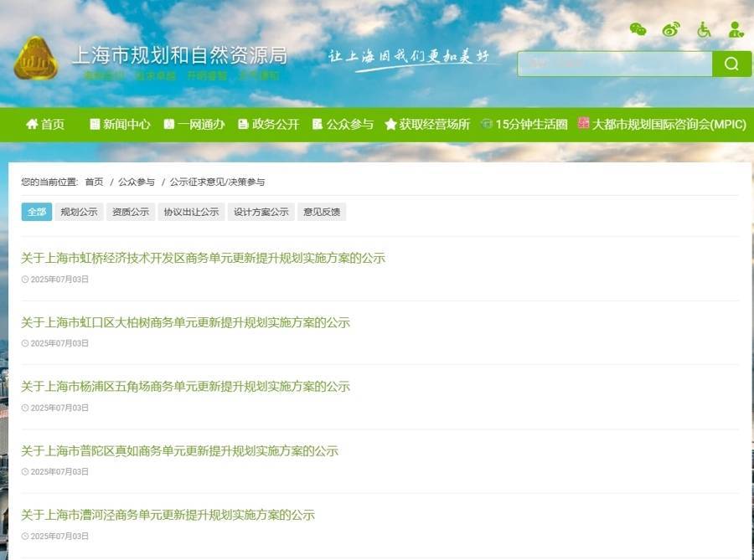Open the WeChat sharing icon
Viewport: 754px width, 560px height.
tap(638, 29)
